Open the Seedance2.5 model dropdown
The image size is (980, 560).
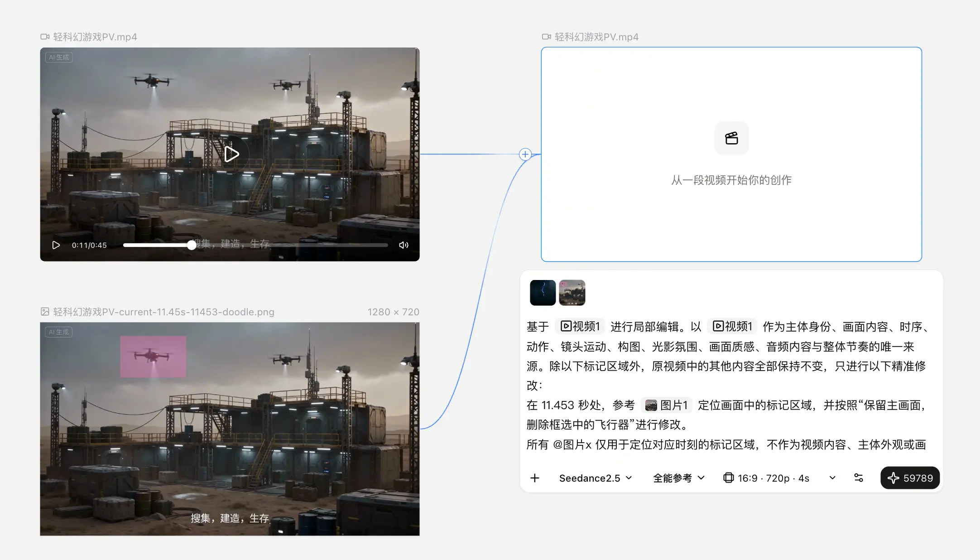[x=596, y=478]
